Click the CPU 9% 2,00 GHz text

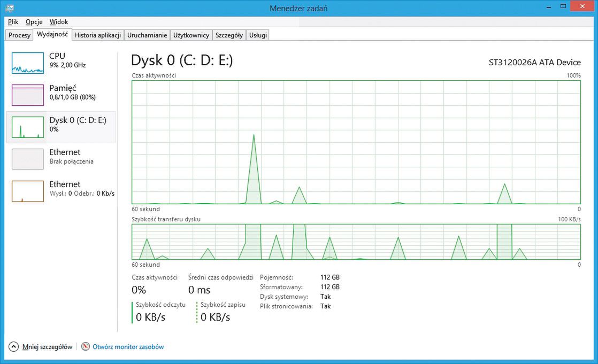(x=67, y=65)
